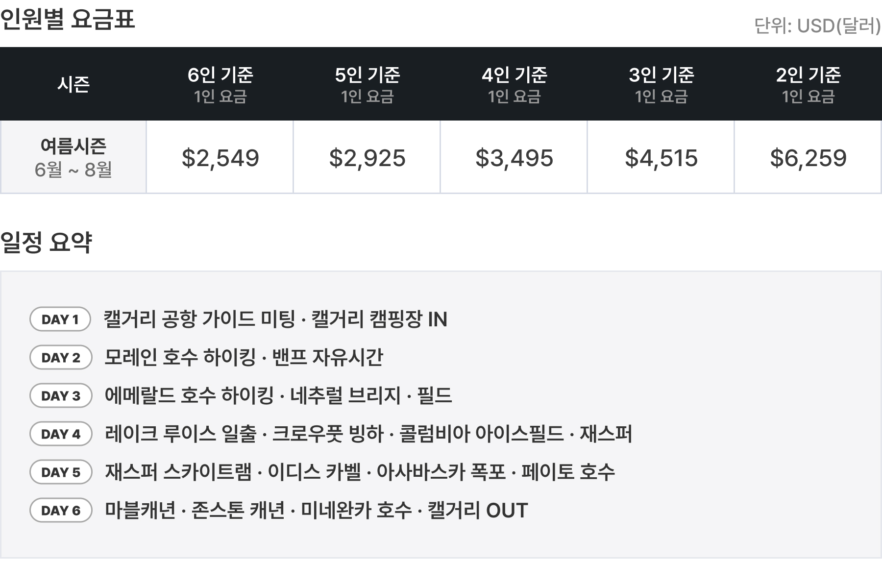
Task: Select the 2인 기준 column header
Action: tap(808, 84)
